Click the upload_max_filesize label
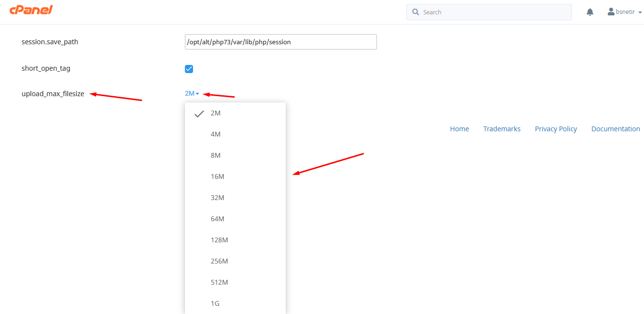This screenshot has width=644, height=314. click(53, 94)
